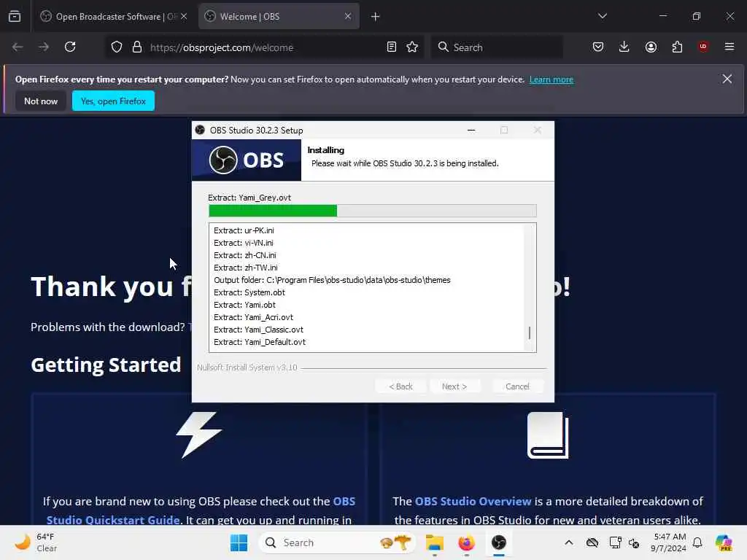This screenshot has height=560, width=747.
Task: Open a new browser tab
Action: (x=376, y=17)
